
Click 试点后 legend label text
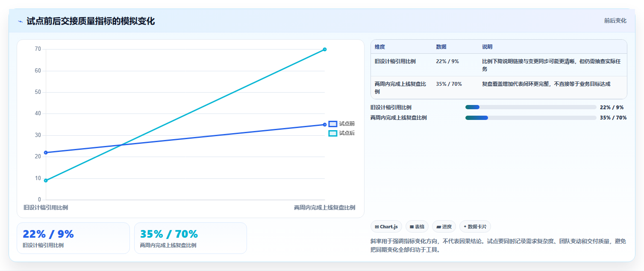click(x=347, y=133)
